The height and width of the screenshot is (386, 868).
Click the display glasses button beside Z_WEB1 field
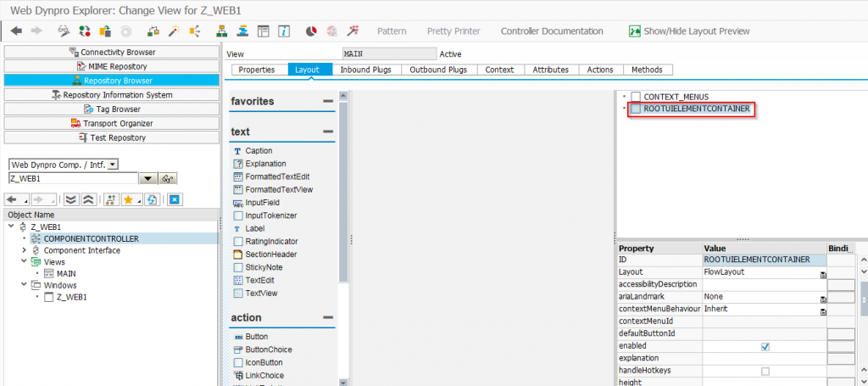(x=169, y=178)
